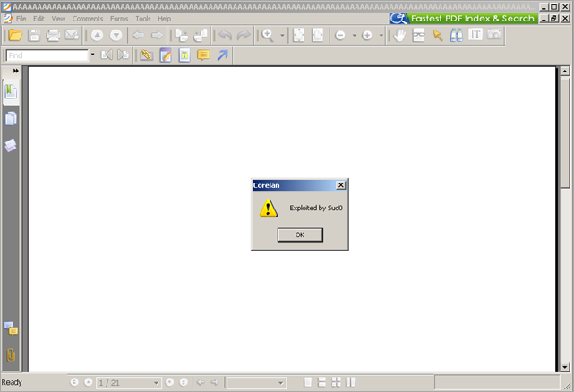
Task: Close the Corelan message dialog
Action: point(340,185)
